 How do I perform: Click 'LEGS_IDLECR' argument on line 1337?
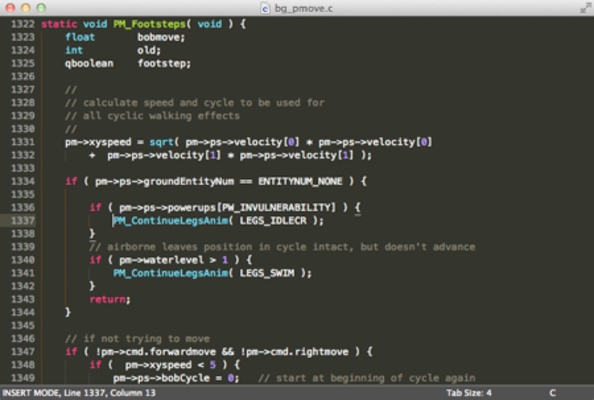(273, 220)
